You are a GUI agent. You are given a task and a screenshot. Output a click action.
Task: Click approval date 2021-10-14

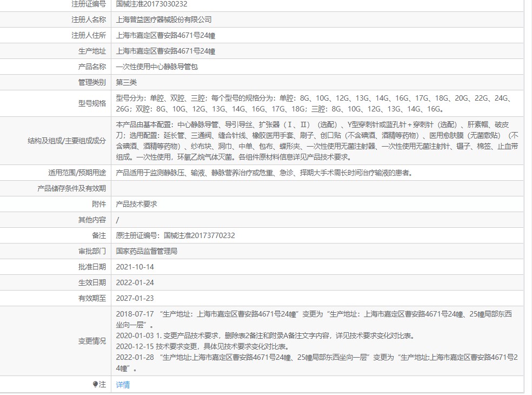pyautogui.click(x=135, y=267)
